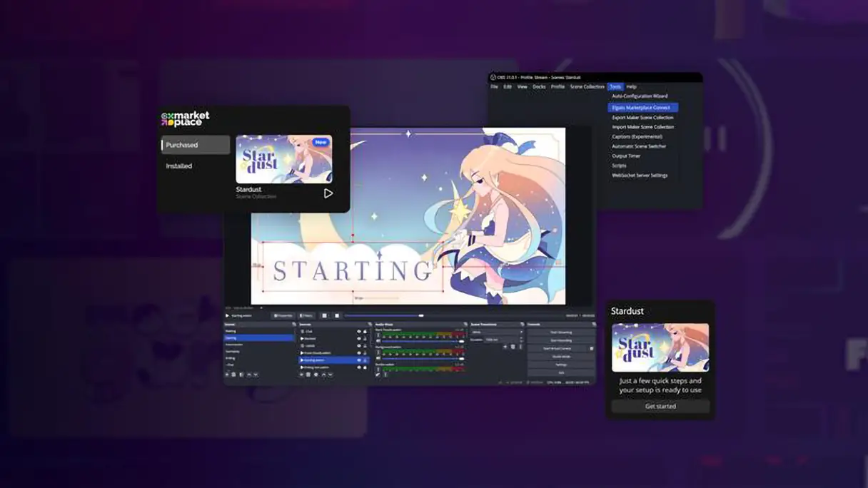This screenshot has width=868, height=488.
Task: Click the Properties button in source toolbar
Action: (x=283, y=315)
